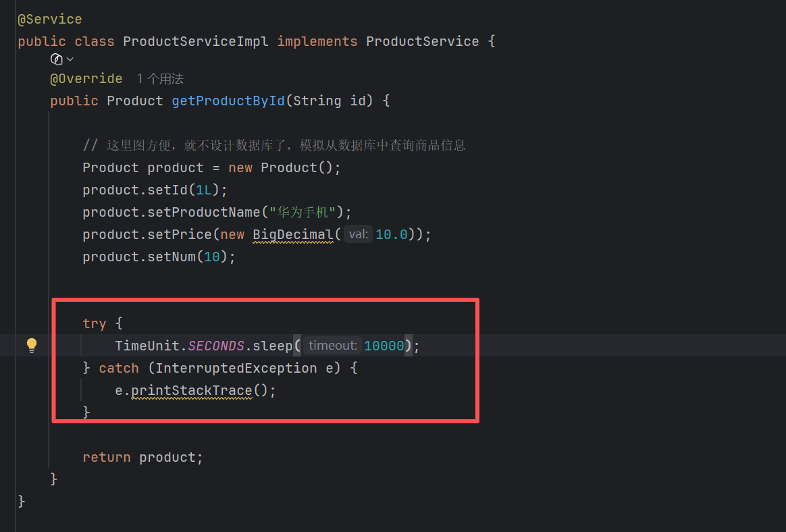Click the getProductById method name
The width and height of the screenshot is (786, 532).
pyautogui.click(x=228, y=101)
